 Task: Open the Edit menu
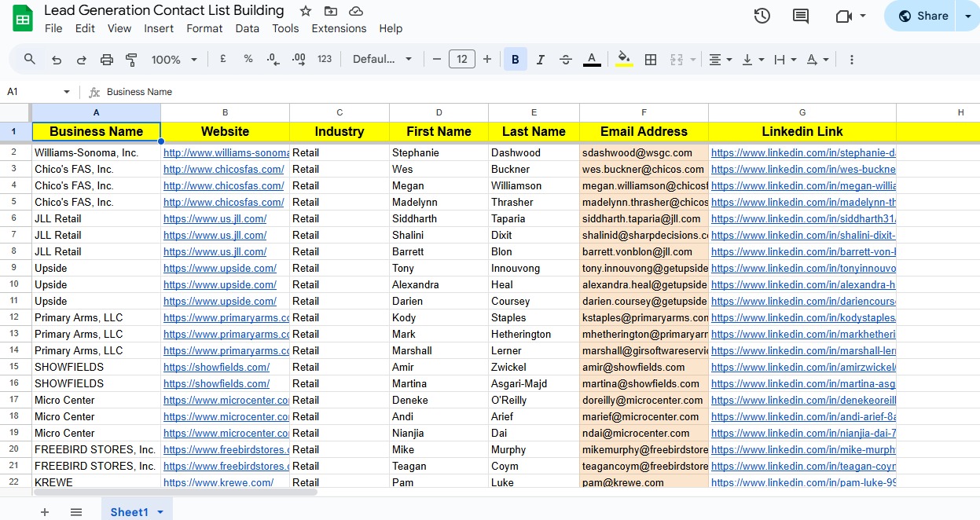(85, 28)
